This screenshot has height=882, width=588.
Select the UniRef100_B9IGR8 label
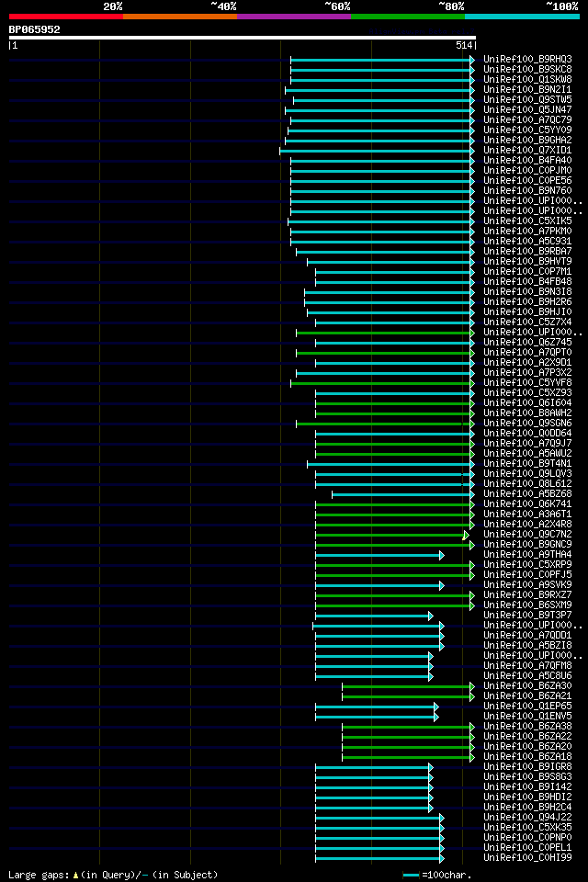(527, 767)
